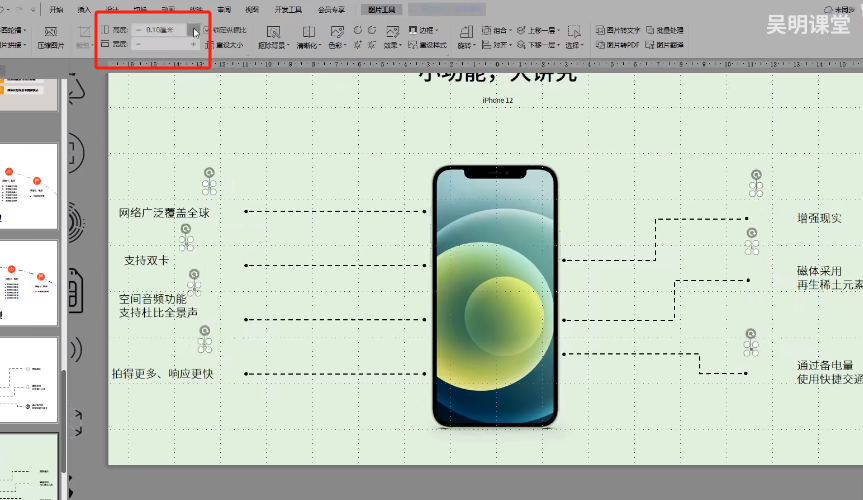Switch to the 审阅 tab
The image size is (863, 500).
(x=224, y=9)
